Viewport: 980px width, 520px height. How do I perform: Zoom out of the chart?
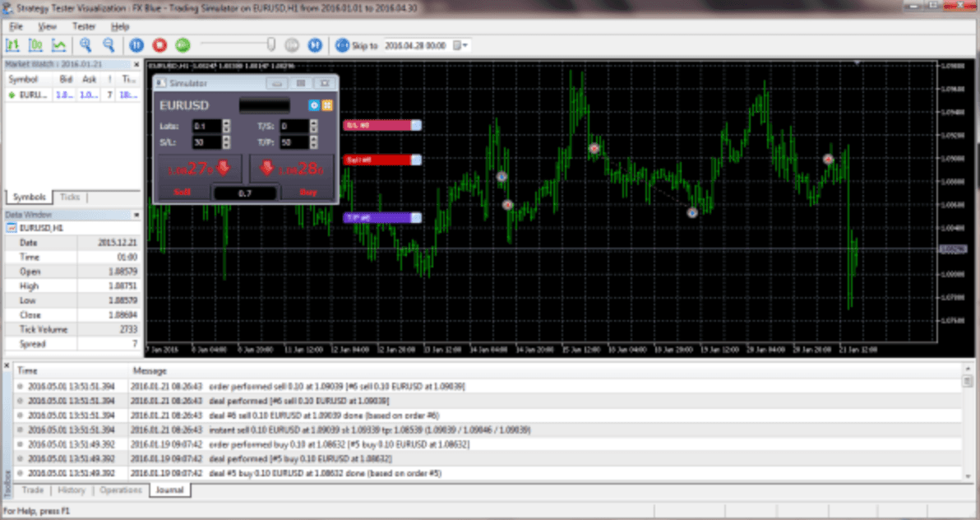pos(109,45)
